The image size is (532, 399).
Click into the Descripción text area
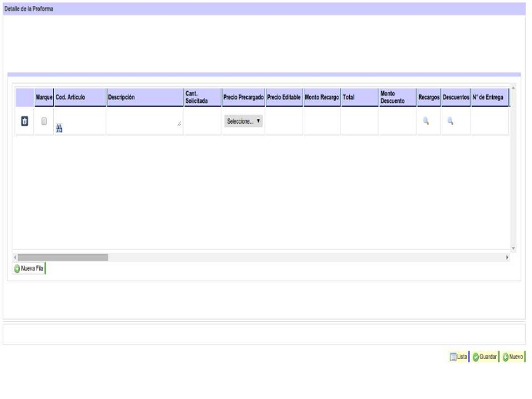144,120
